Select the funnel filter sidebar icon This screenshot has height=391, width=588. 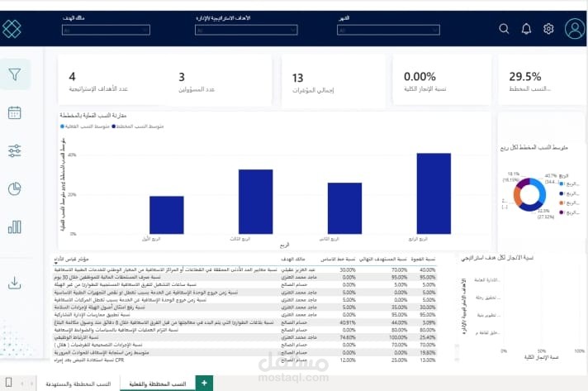tap(14, 74)
